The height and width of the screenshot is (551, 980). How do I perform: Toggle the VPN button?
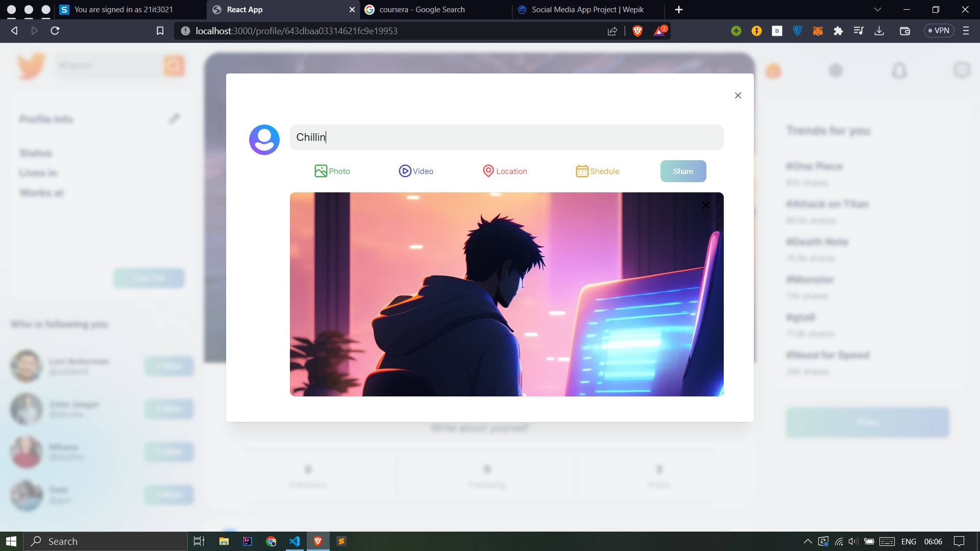939,31
